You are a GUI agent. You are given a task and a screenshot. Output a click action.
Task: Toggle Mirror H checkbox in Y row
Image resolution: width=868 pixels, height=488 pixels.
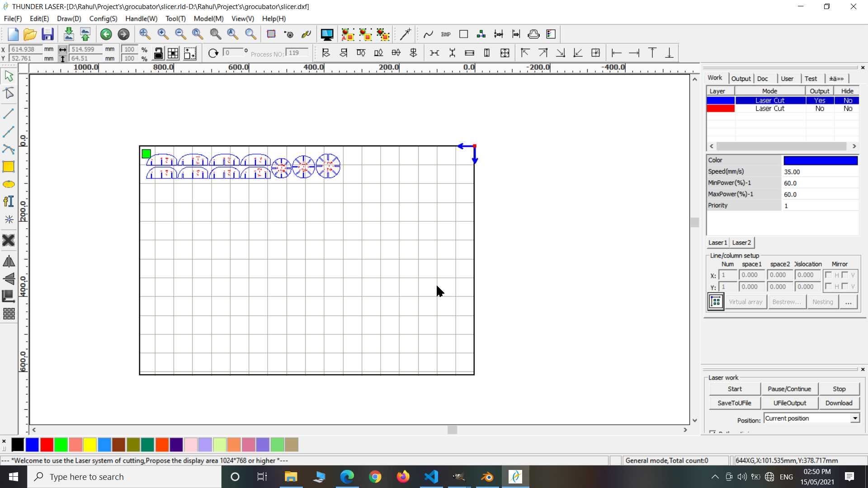[828, 286]
